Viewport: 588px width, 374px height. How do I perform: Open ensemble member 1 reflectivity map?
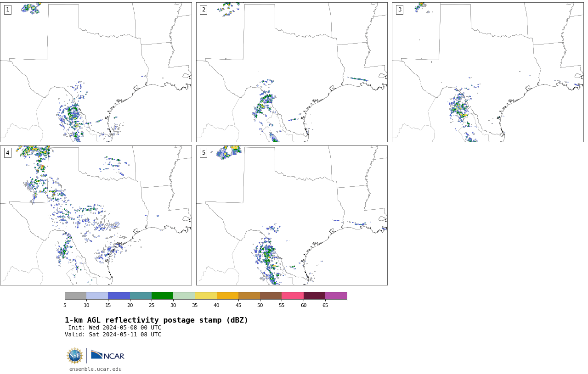coord(96,72)
